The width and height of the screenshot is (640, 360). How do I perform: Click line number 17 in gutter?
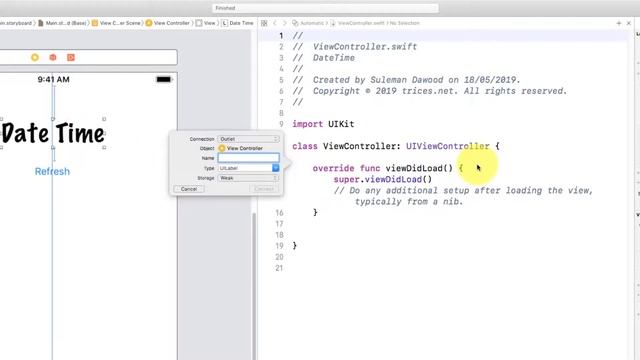pos(279,224)
